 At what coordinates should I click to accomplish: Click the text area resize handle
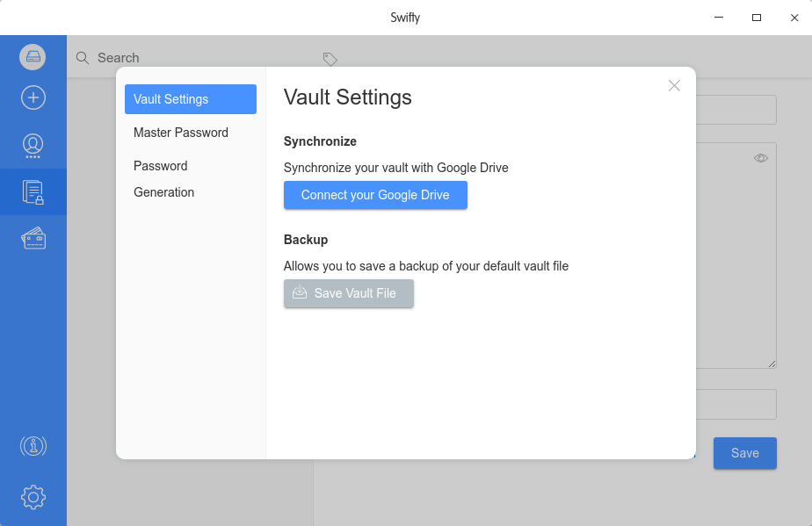click(x=772, y=364)
